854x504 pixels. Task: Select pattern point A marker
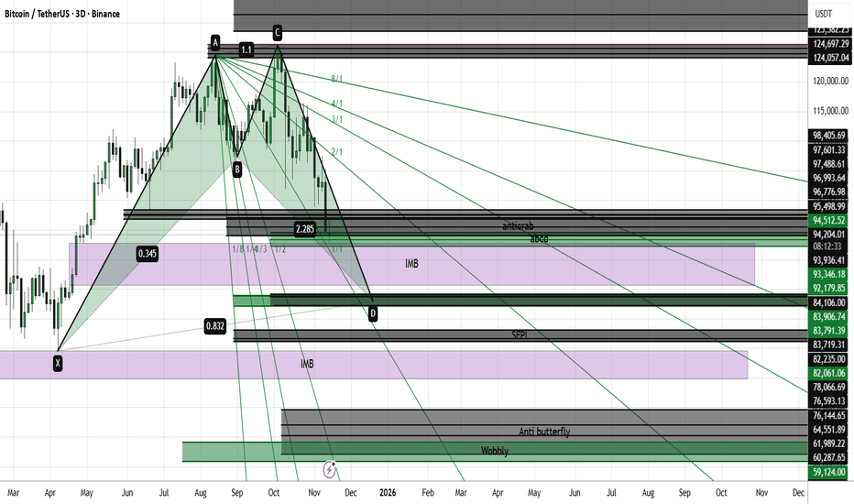[x=215, y=42]
